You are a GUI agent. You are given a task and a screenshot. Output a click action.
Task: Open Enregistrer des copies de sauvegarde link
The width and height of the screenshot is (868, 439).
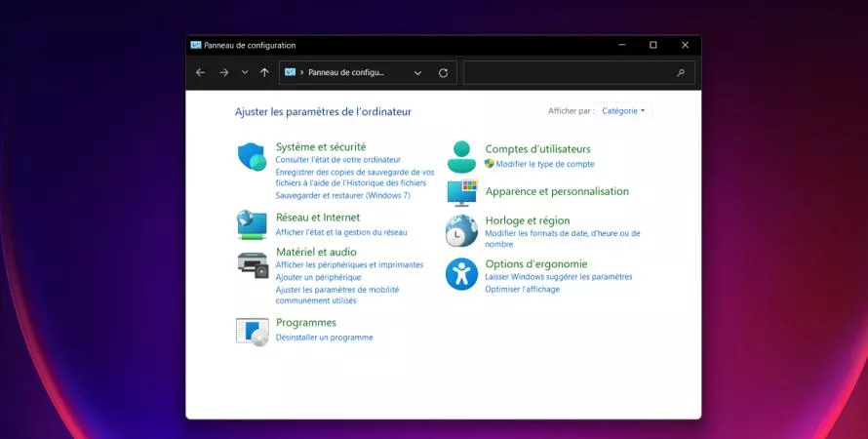point(355,178)
